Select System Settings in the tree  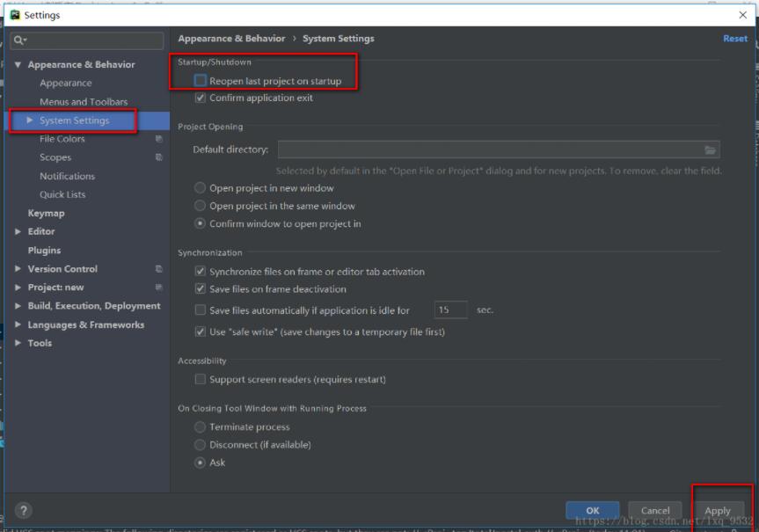(x=75, y=120)
